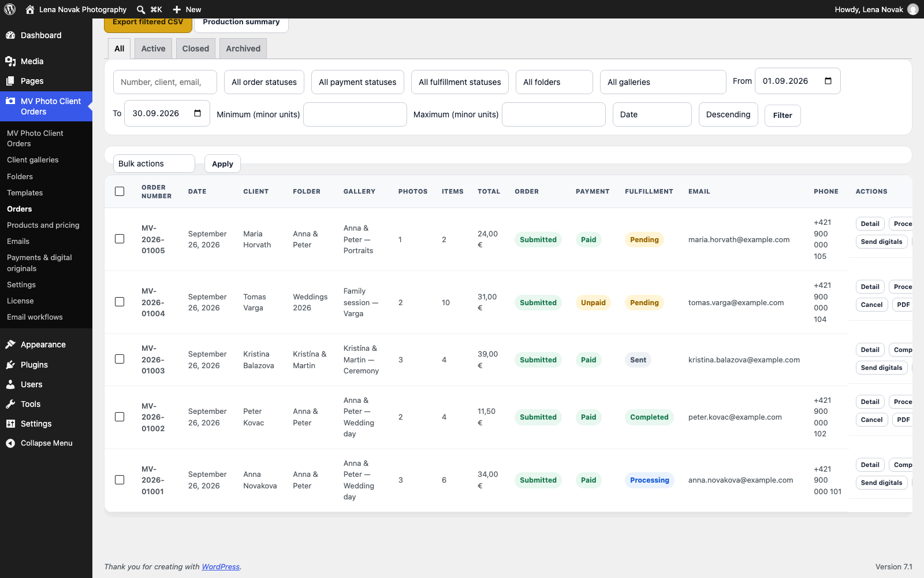The width and height of the screenshot is (924, 578).
Task: Check the box for order MV-2026-01003
Action: 120,359
